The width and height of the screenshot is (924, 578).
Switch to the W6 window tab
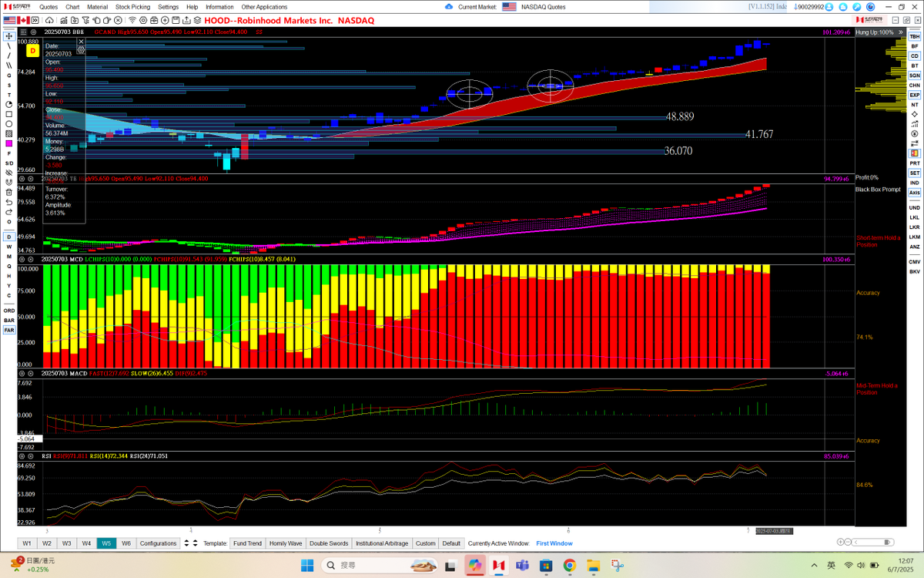tap(126, 543)
